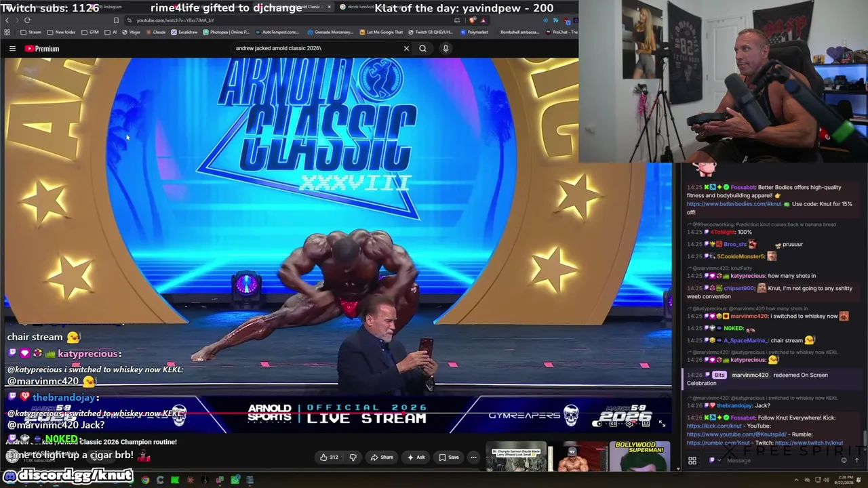Seek using the video progress bar
This screenshot has width=868, height=488.
click(x=339, y=413)
